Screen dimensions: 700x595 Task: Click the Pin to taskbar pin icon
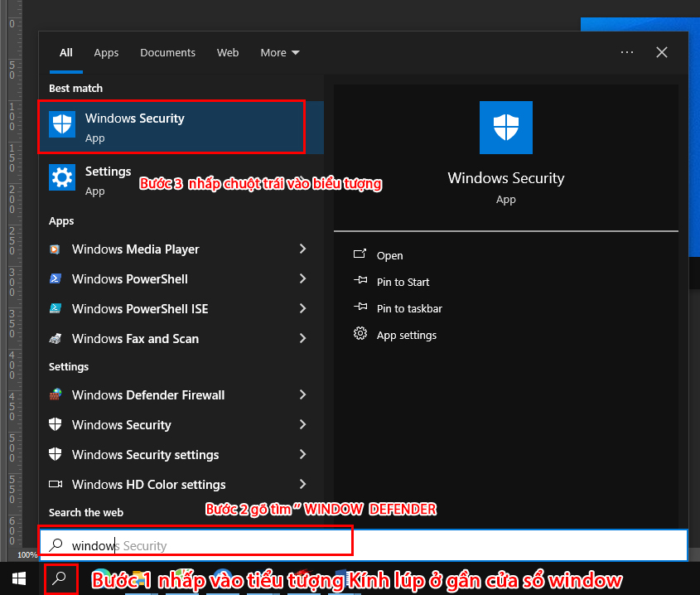click(360, 307)
